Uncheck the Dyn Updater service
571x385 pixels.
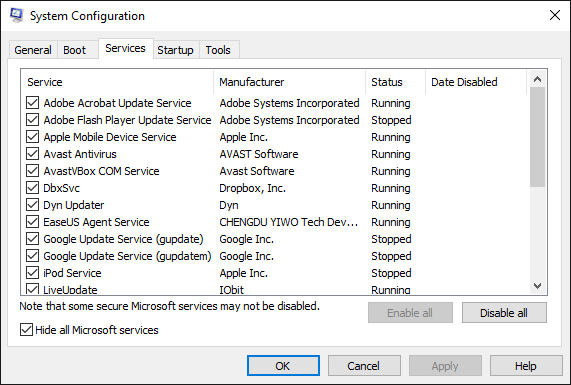point(32,205)
